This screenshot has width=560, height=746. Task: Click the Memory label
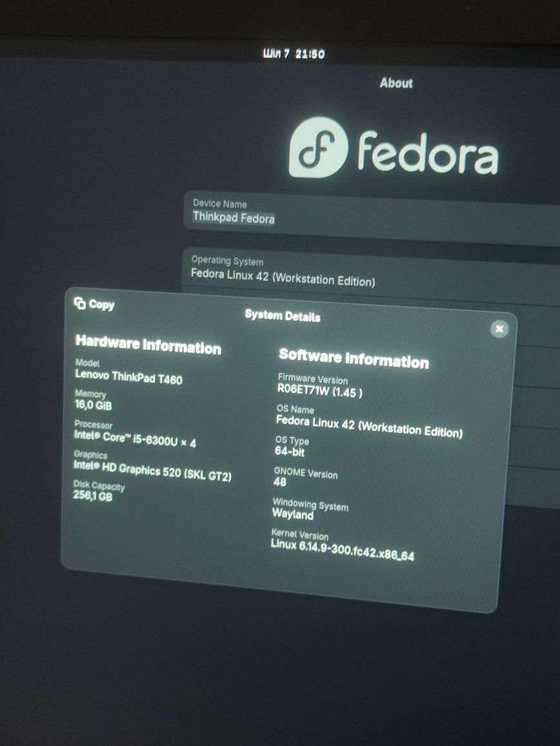(x=90, y=394)
